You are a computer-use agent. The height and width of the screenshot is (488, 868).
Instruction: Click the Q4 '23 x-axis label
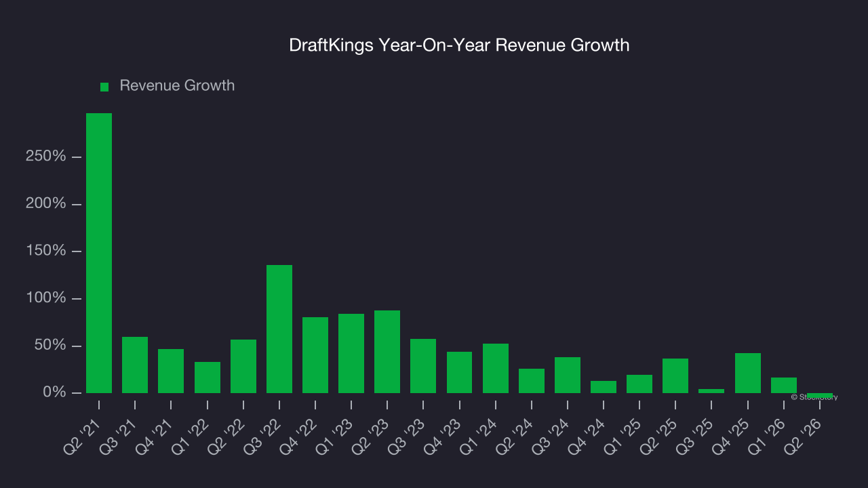pos(443,437)
